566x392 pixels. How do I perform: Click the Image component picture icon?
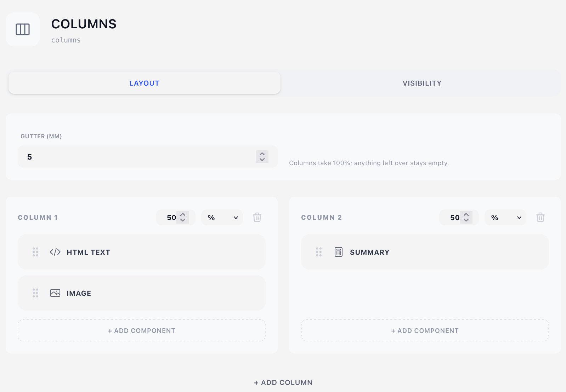[55, 293]
